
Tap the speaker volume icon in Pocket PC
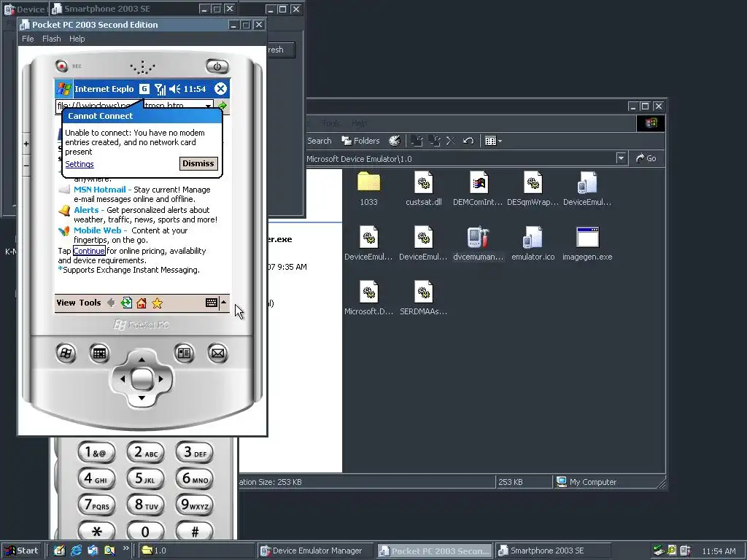[x=175, y=88]
